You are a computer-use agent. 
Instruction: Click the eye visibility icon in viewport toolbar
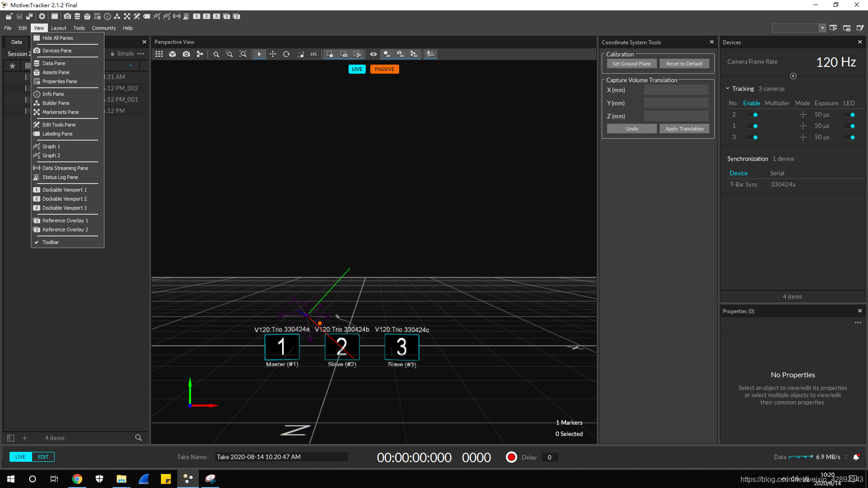pos(373,54)
